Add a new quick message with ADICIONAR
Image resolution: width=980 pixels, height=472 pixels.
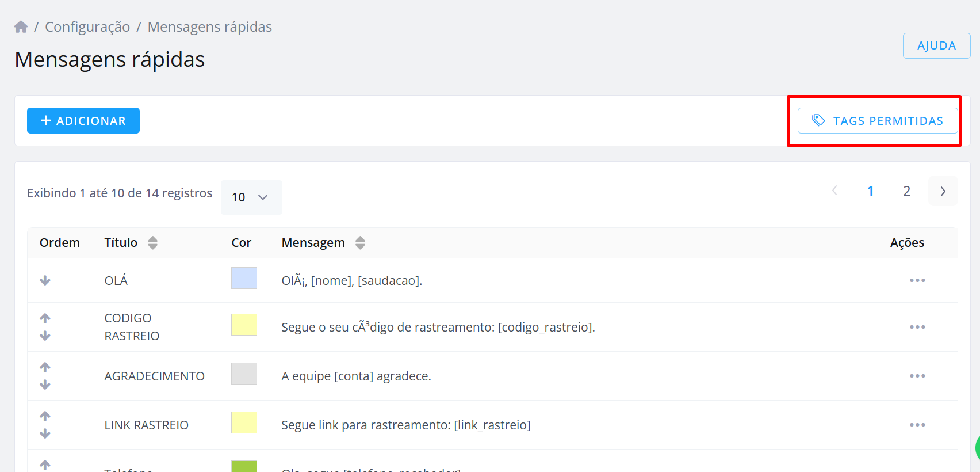click(83, 120)
